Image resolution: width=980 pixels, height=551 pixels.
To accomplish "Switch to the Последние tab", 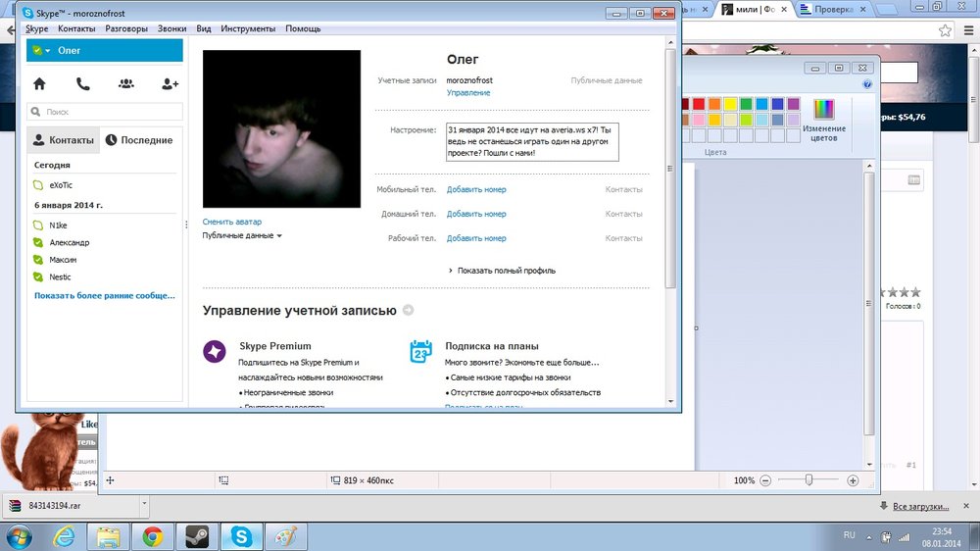I will [139, 140].
